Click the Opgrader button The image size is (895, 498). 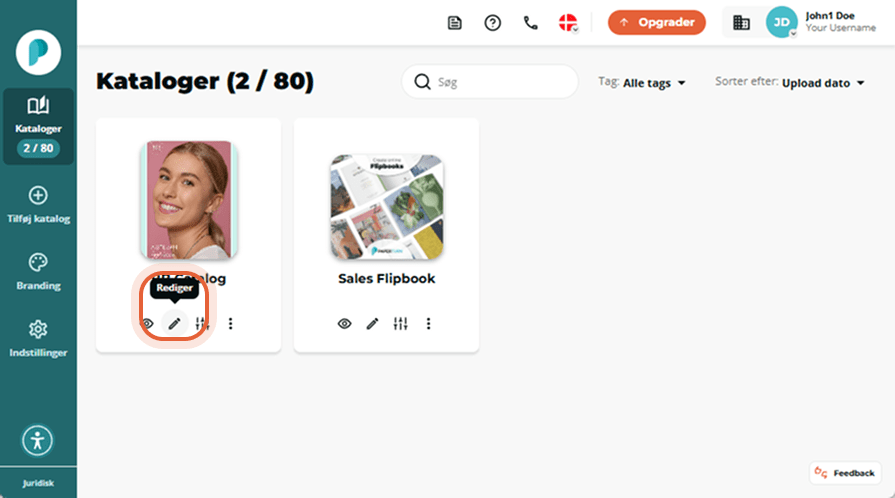click(656, 22)
